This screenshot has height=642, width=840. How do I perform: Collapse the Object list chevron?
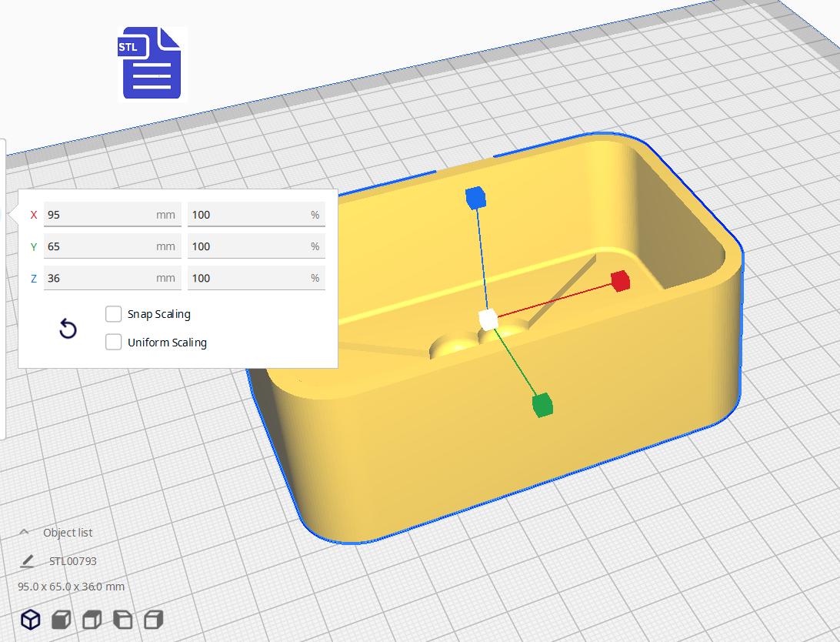24,532
